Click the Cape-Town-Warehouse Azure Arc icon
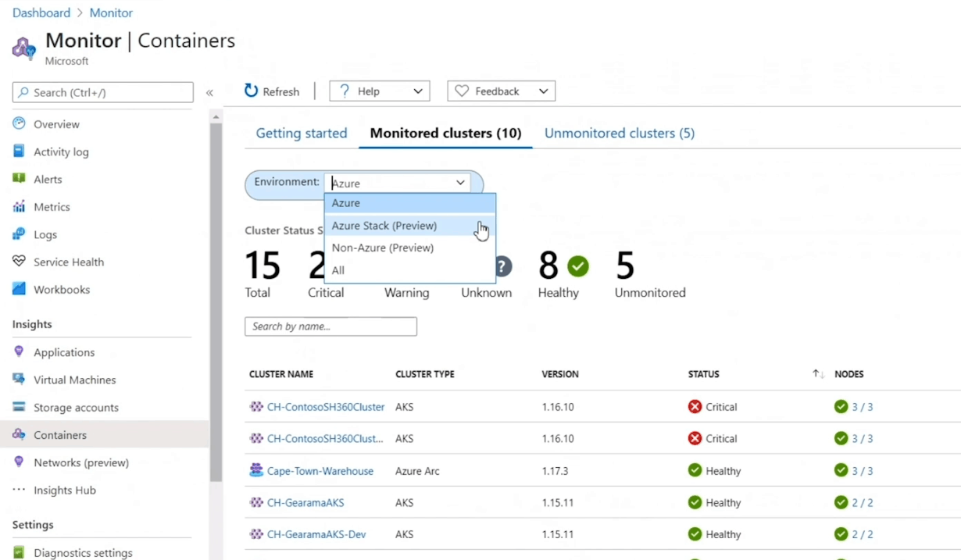Screen dimensions: 961x560 click(x=256, y=470)
